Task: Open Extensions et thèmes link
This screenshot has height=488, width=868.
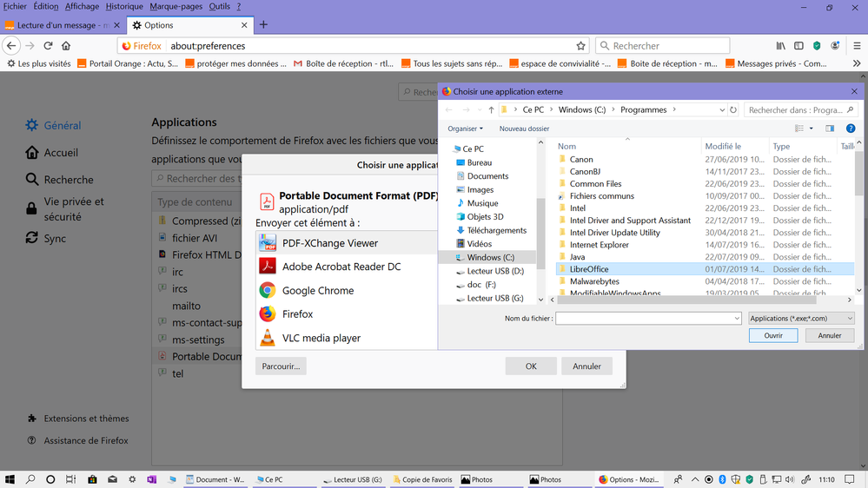Action: pos(77,419)
